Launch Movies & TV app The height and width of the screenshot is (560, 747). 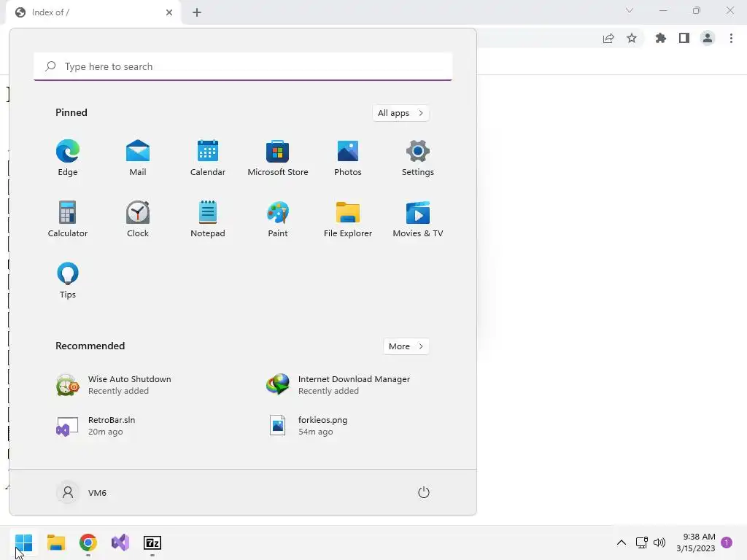[418, 219]
